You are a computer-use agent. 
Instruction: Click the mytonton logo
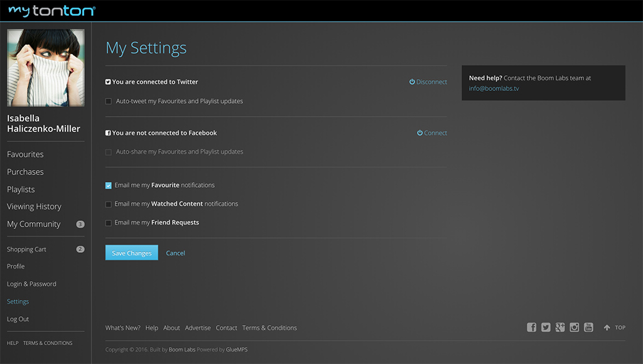pos(51,11)
